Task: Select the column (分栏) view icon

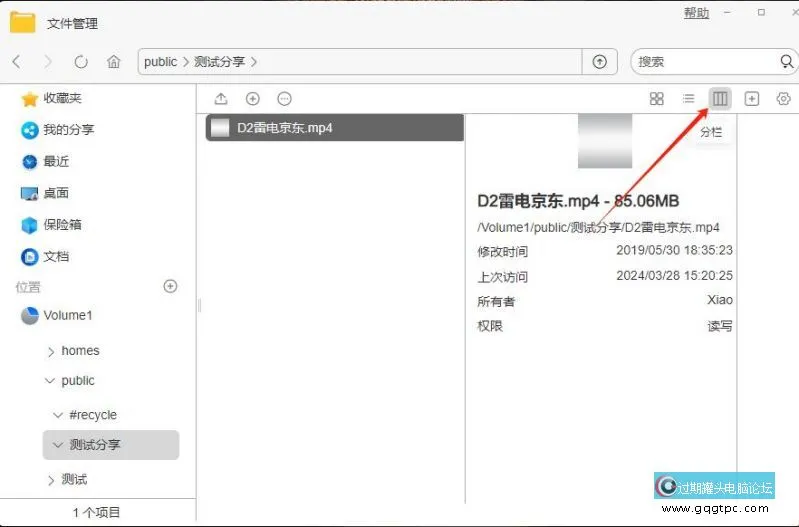Action: 720,98
